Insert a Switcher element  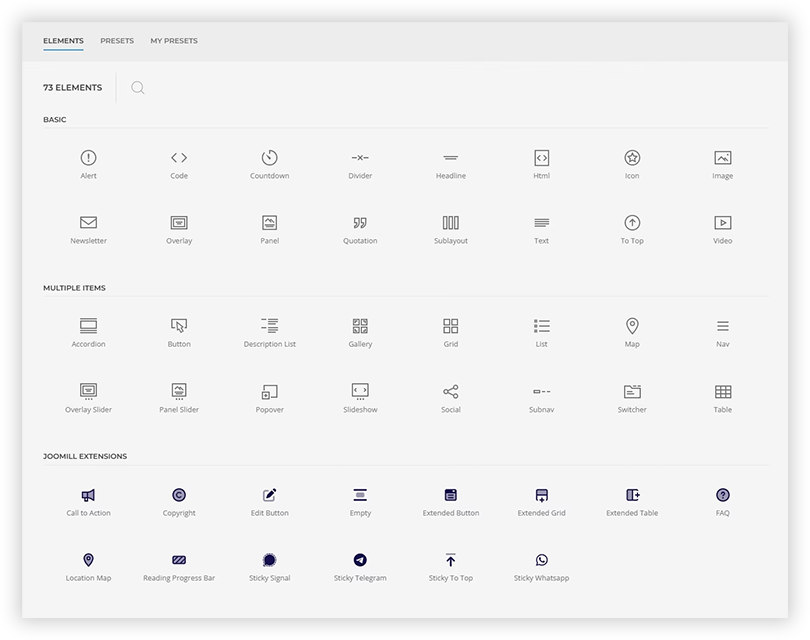click(632, 399)
